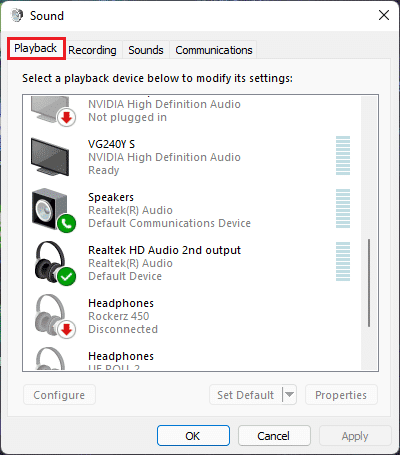
Task: Open the Sounds tab
Action: coord(146,50)
